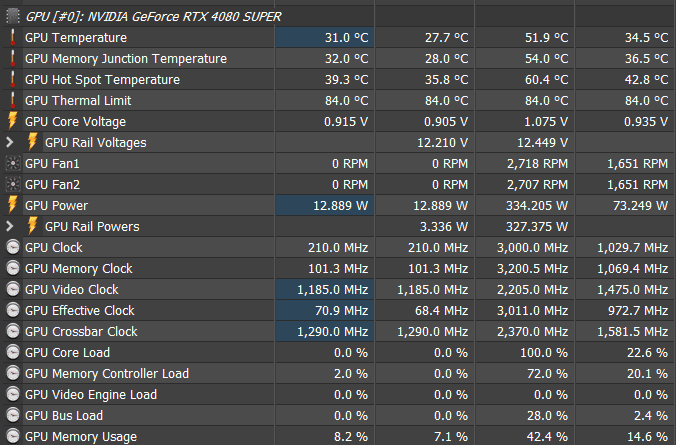Click the 327.375 W rail power value
The width and height of the screenshot is (676, 445).
[537, 227]
